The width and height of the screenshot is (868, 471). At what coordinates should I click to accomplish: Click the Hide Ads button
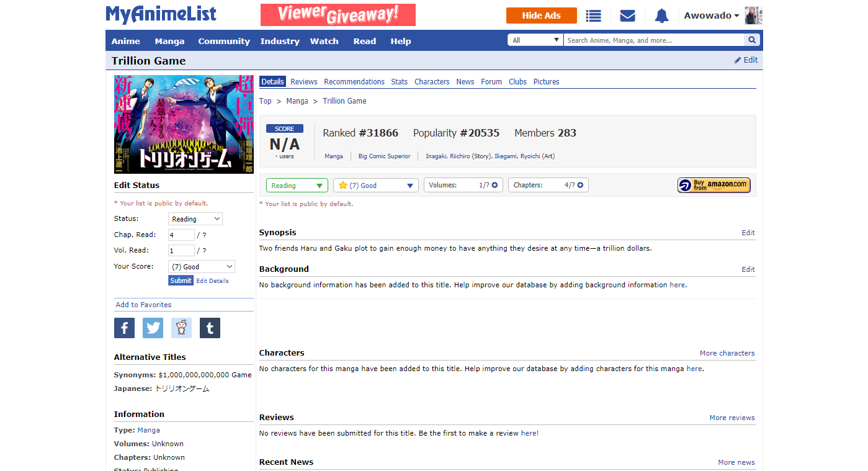click(x=541, y=16)
